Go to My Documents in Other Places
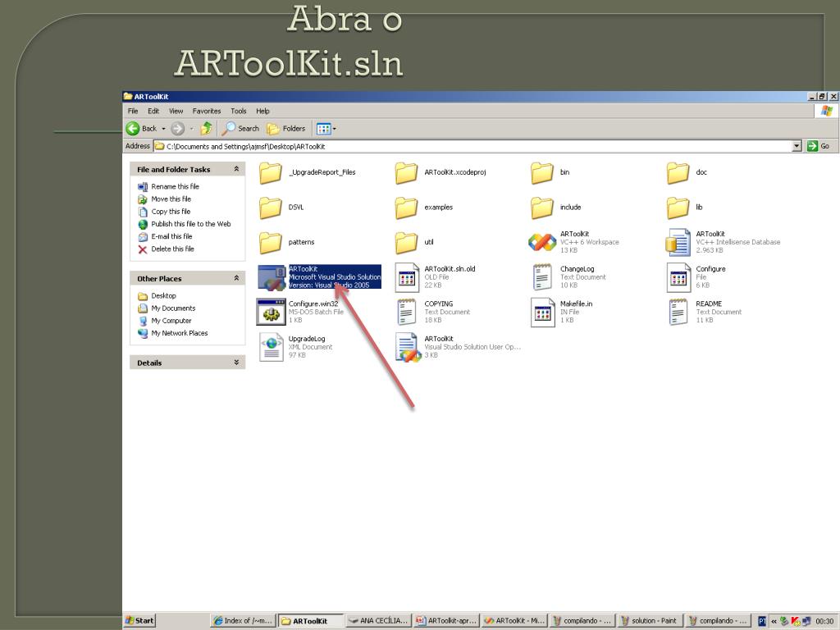The width and height of the screenshot is (840, 630). coord(167,308)
